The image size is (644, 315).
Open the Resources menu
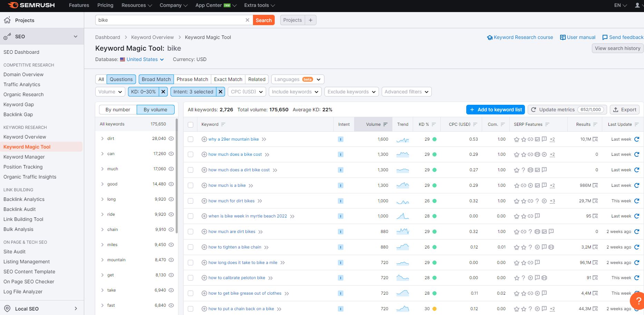click(x=137, y=5)
